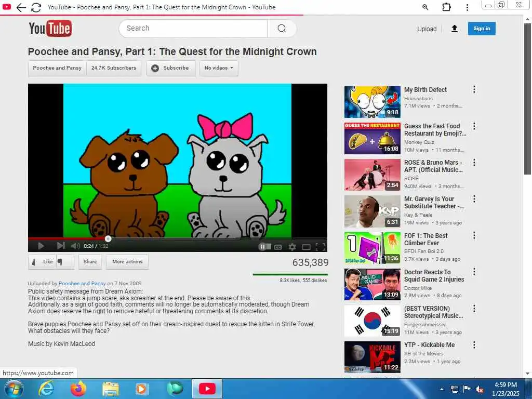Open options for Guess the Fast Food video
This screenshot has height=399, width=532.
pyautogui.click(x=474, y=126)
